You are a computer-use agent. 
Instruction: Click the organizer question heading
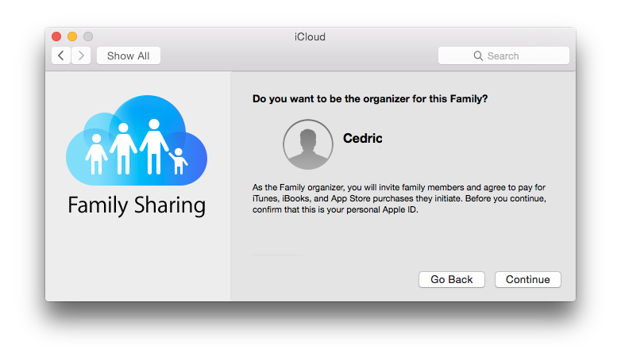[x=370, y=98]
